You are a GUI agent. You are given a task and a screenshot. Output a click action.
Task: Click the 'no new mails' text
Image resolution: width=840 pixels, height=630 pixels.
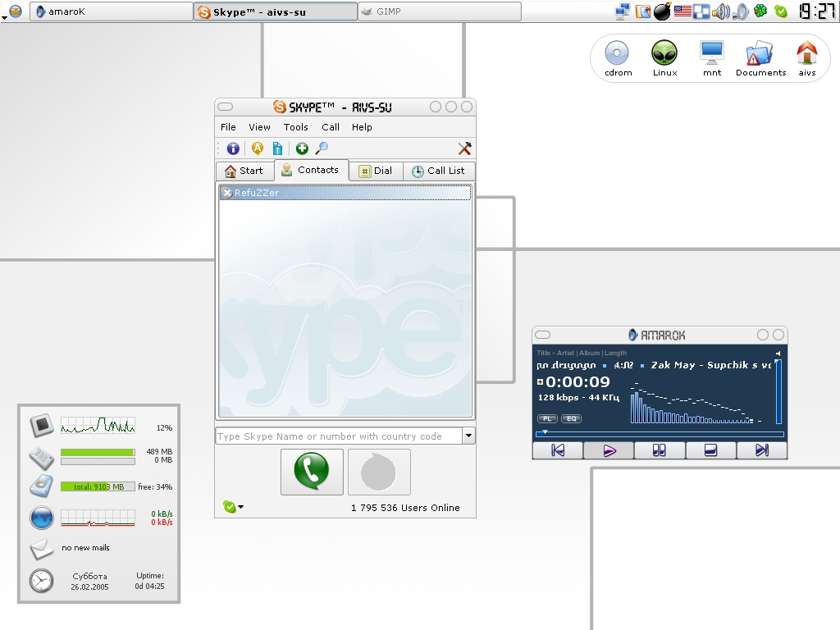[x=85, y=547]
